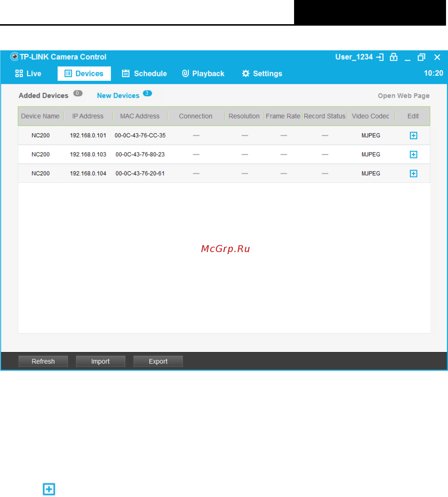This screenshot has height=497, width=448.
Task: Click the Export button
Action: [x=158, y=361]
